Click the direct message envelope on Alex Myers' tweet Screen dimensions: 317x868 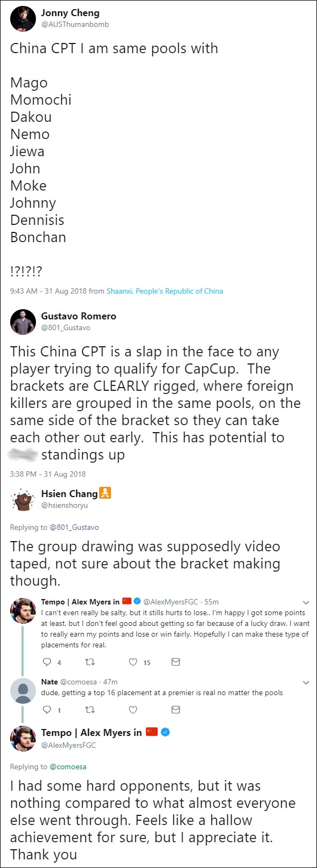click(175, 662)
